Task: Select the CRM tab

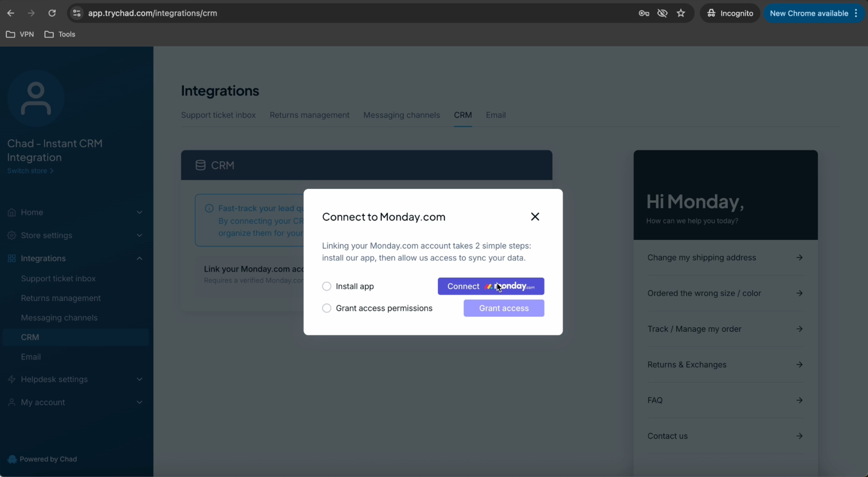Action: [x=463, y=115]
